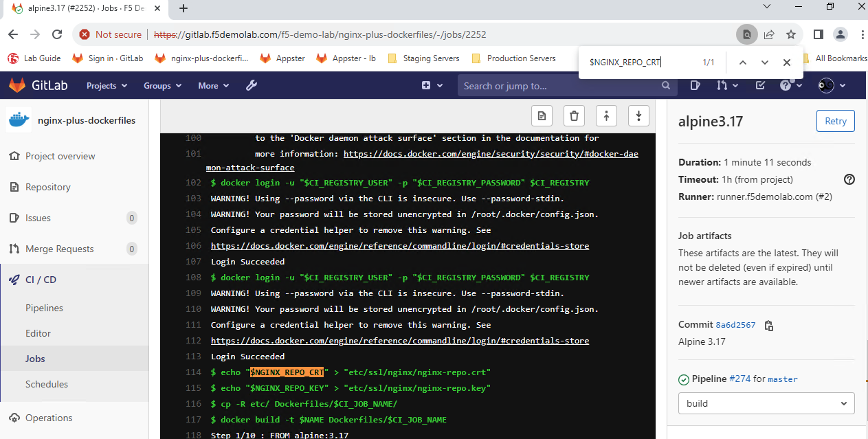Open credentials-store link on line 106
Screen dimensions: 868x439
tap(400, 246)
